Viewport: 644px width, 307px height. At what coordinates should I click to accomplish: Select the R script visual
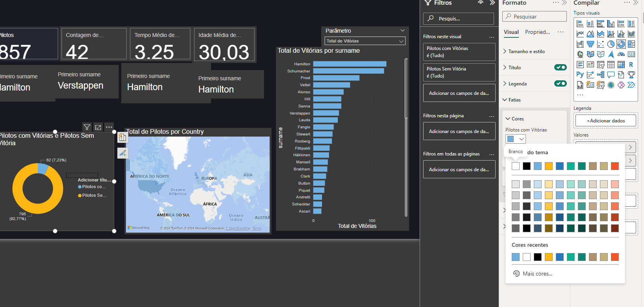click(x=631, y=65)
